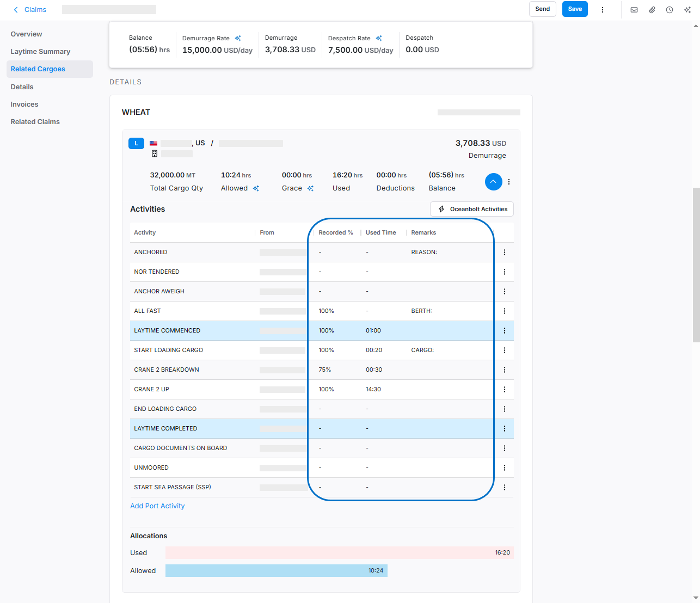Open the more options menu next to Save
The image size is (700, 603).
tap(602, 10)
